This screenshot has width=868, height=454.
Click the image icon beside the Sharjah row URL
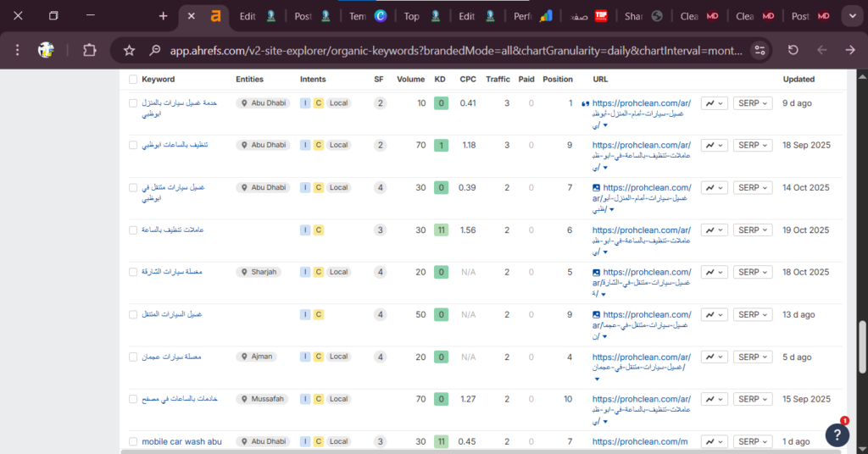point(597,272)
